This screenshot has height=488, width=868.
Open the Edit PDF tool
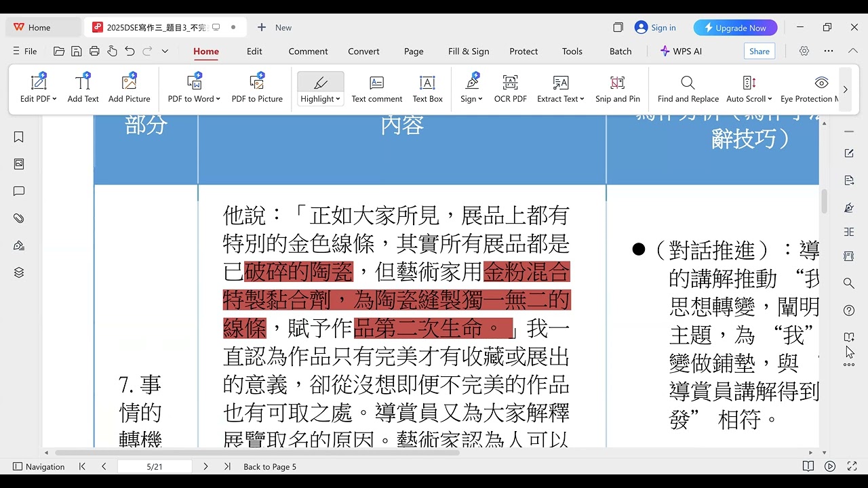coord(38,89)
